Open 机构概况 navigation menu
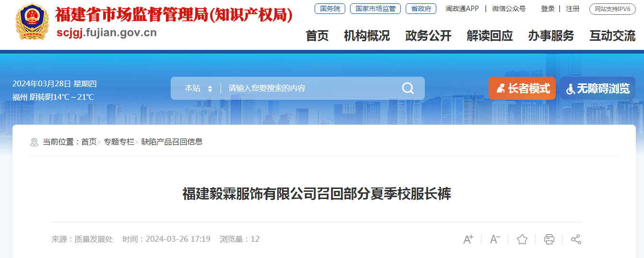This screenshot has width=644, height=258. pyautogui.click(x=367, y=35)
